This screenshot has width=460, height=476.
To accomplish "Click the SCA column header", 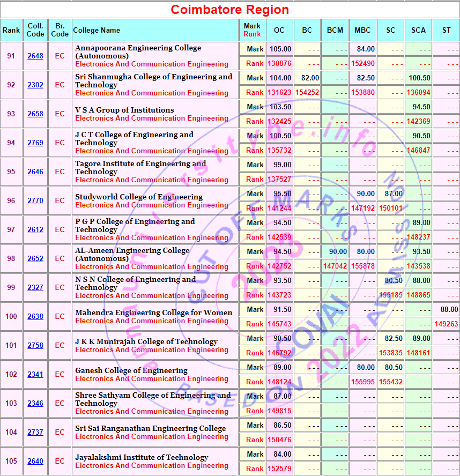I will coord(418,31).
